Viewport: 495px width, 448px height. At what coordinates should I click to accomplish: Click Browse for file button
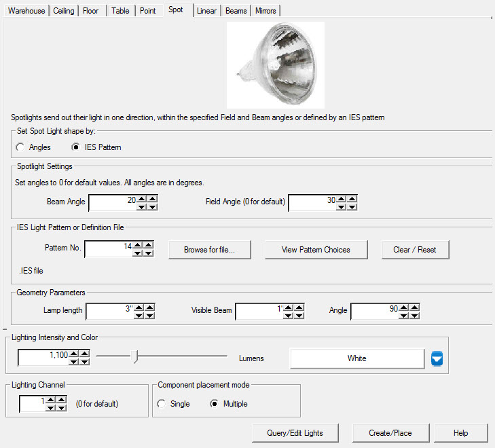click(209, 250)
